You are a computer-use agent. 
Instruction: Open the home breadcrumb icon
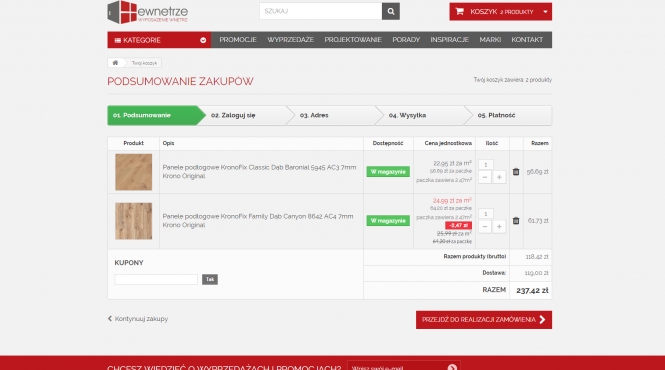click(x=115, y=63)
